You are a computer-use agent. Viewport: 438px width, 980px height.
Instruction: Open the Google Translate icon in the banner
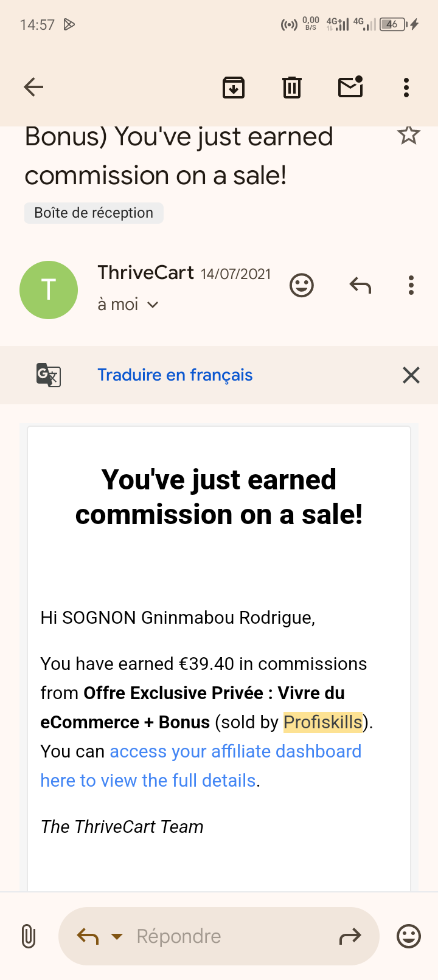(49, 375)
